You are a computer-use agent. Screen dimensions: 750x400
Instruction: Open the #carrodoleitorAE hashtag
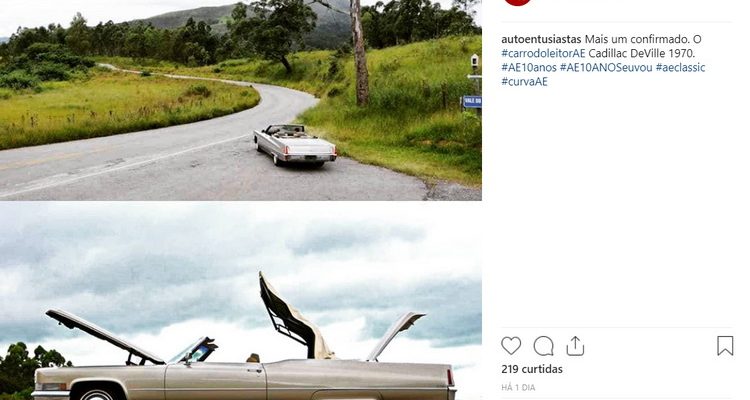coord(543,53)
